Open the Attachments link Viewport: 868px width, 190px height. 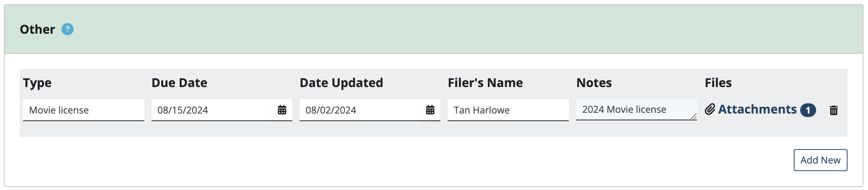click(x=757, y=109)
